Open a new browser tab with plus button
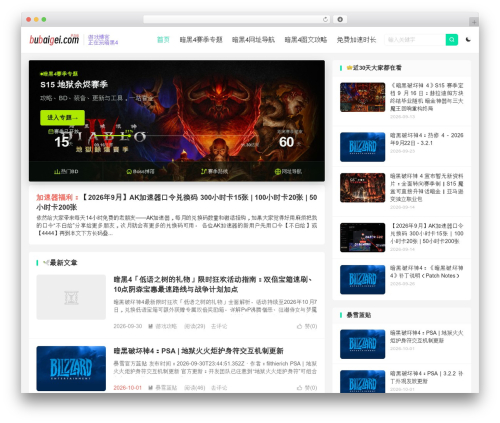 [474, 22]
